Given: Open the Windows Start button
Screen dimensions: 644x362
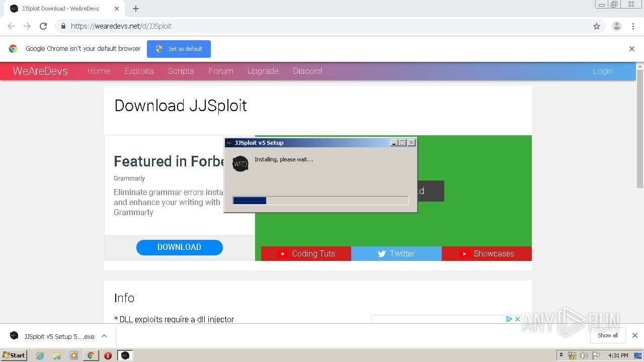Looking at the screenshot, I should [14, 355].
